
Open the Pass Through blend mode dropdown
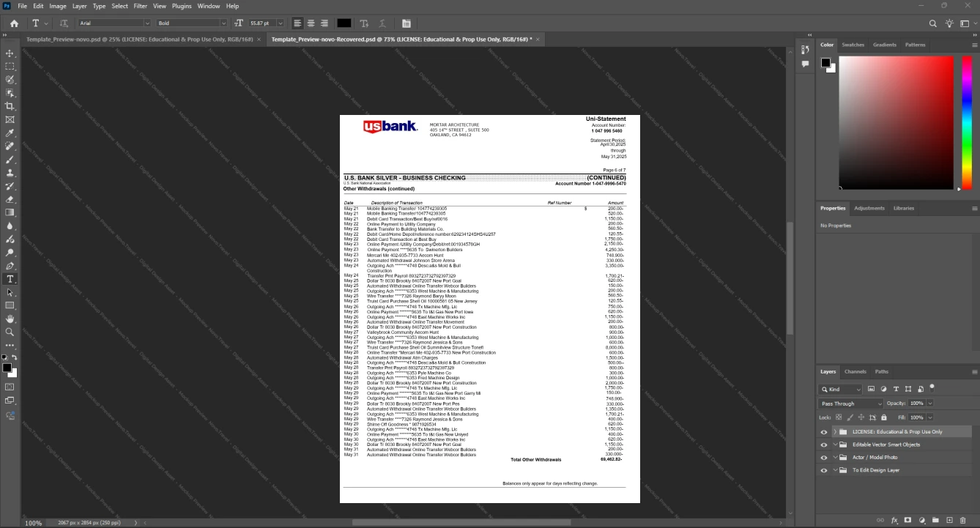(x=851, y=404)
